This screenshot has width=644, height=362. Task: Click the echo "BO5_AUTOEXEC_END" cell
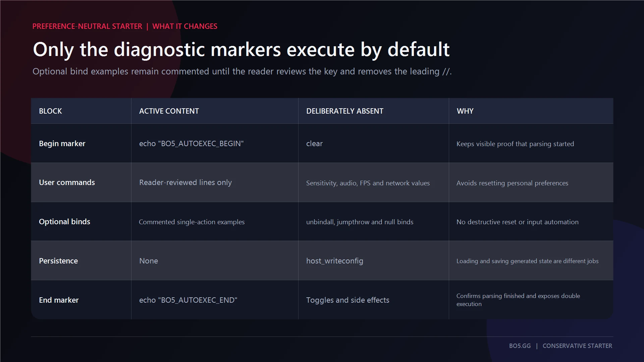point(188,300)
